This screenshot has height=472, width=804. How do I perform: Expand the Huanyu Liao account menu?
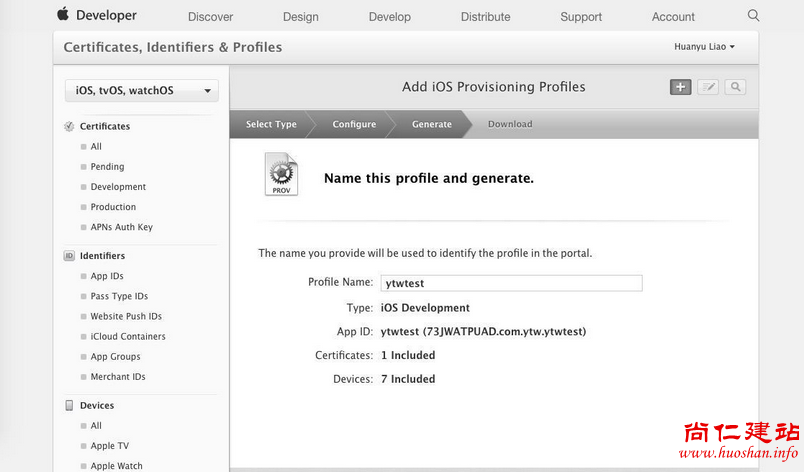[x=704, y=47]
